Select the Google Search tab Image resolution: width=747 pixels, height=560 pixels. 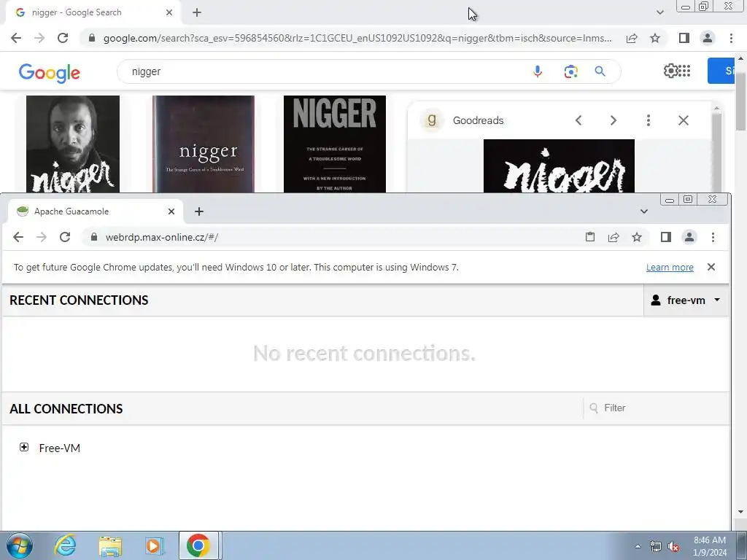93,12
